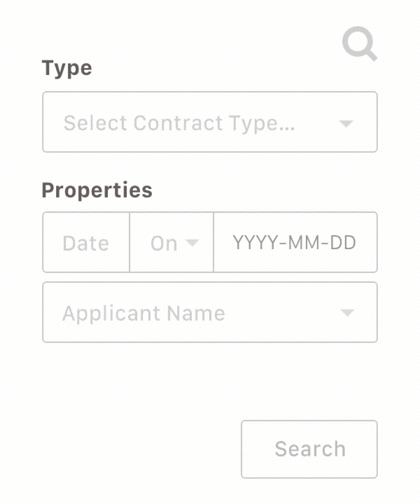Click the Date label text in Properties
This screenshot has height=504, width=420.
[86, 244]
